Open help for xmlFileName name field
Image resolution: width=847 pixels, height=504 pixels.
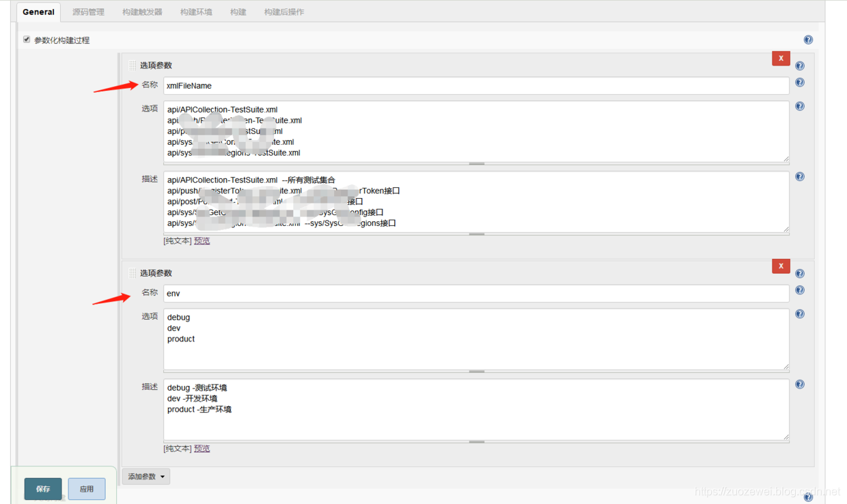click(800, 83)
